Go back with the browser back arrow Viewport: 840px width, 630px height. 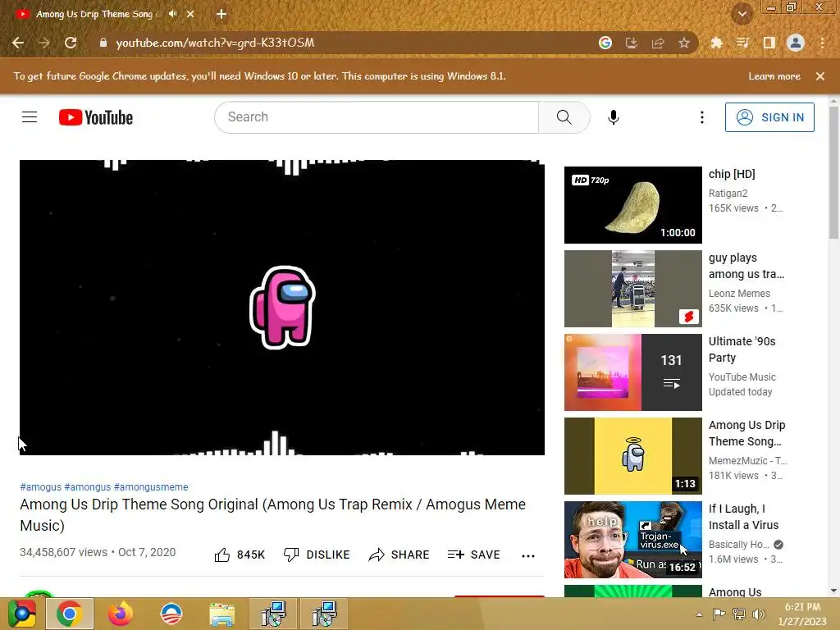pos(18,43)
